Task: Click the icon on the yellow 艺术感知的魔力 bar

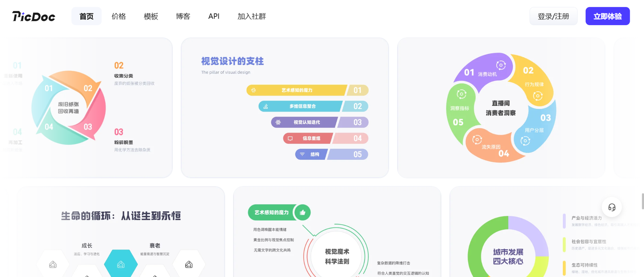Action: tap(254, 90)
